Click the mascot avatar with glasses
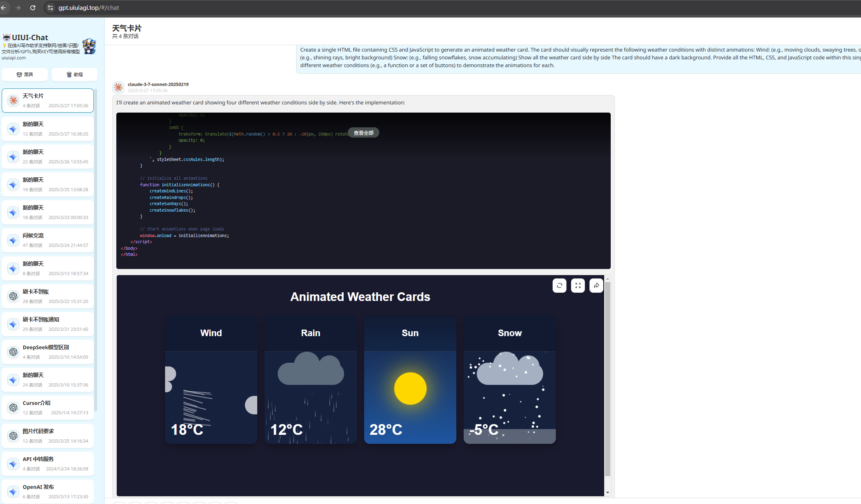 pyautogui.click(x=89, y=46)
